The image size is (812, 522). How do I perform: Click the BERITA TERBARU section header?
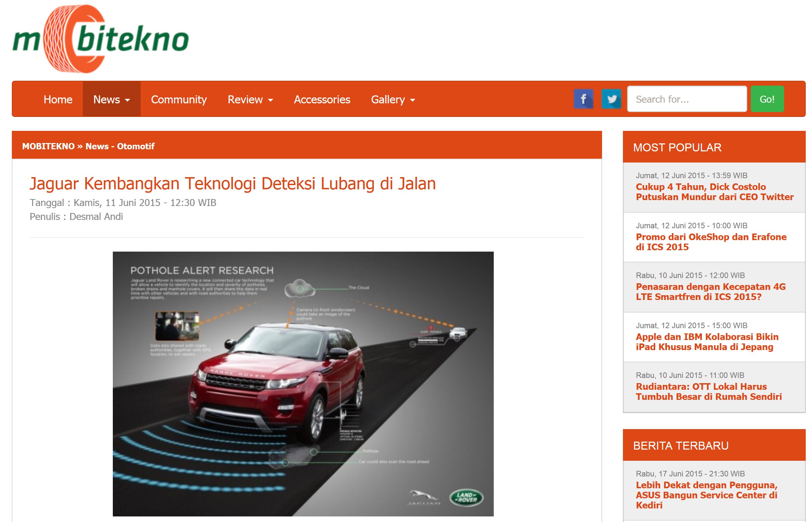[x=714, y=445]
